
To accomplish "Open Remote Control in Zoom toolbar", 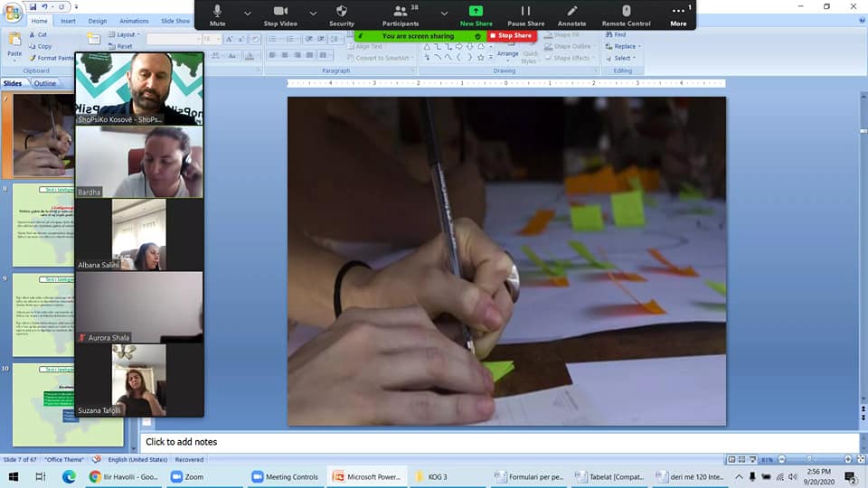I will [x=626, y=15].
